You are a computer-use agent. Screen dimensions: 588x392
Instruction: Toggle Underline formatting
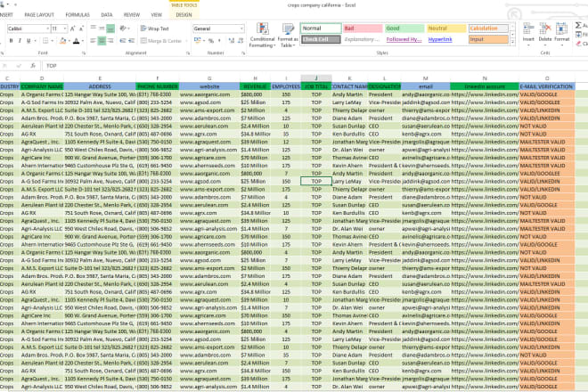(x=29, y=40)
